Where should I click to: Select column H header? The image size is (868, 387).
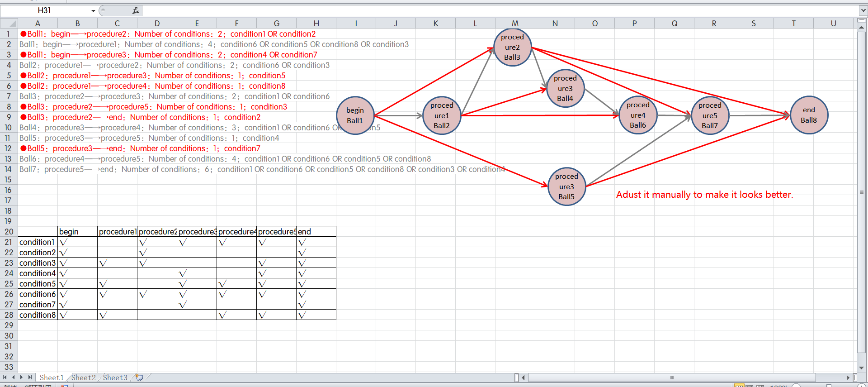coord(316,24)
